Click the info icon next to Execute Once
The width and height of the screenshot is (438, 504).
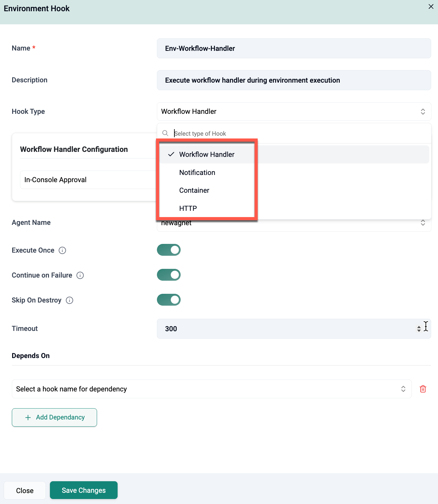(x=62, y=250)
